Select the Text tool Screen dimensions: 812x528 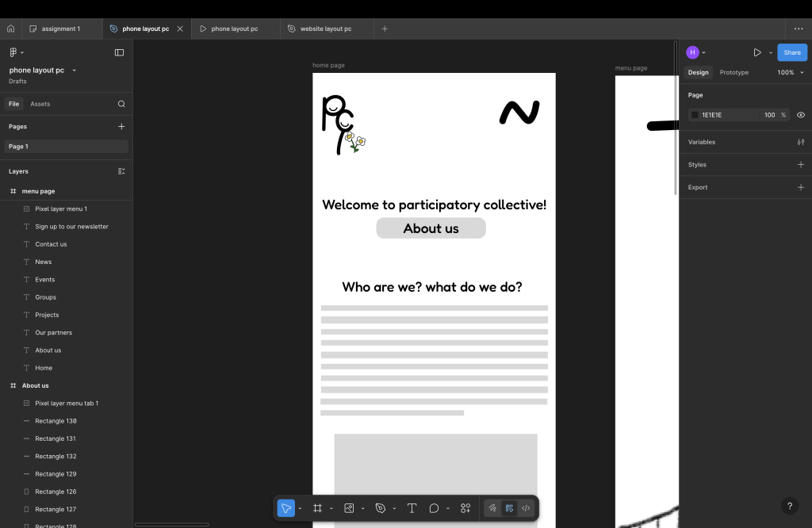point(412,508)
